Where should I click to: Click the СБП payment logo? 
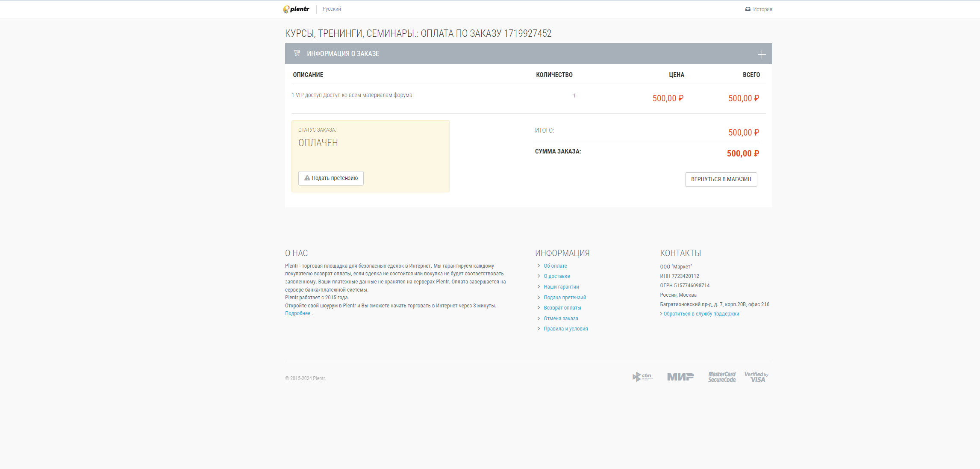click(642, 377)
